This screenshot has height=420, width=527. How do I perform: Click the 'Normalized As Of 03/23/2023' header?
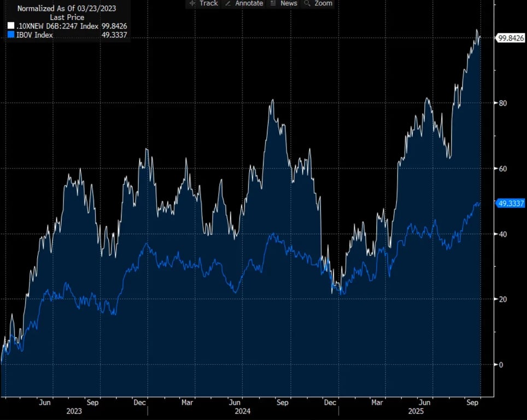[x=67, y=9]
